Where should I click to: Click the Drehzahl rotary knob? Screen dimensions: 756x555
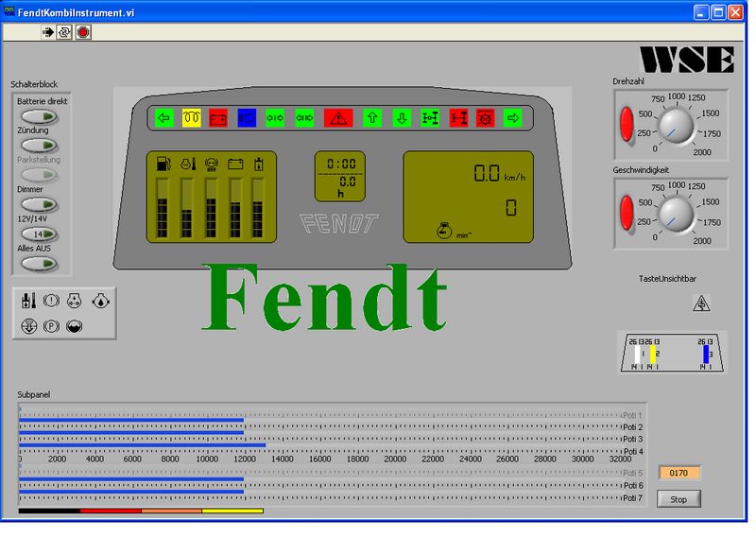point(676,126)
